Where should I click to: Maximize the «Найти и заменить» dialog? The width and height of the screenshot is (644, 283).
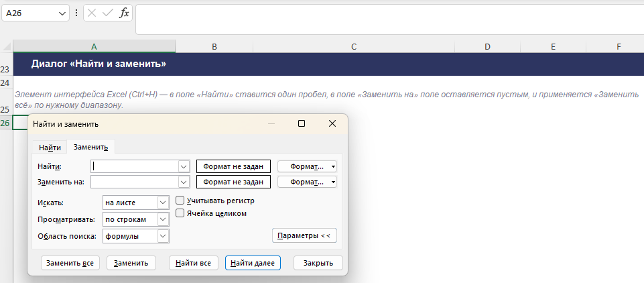[x=302, y=123]
